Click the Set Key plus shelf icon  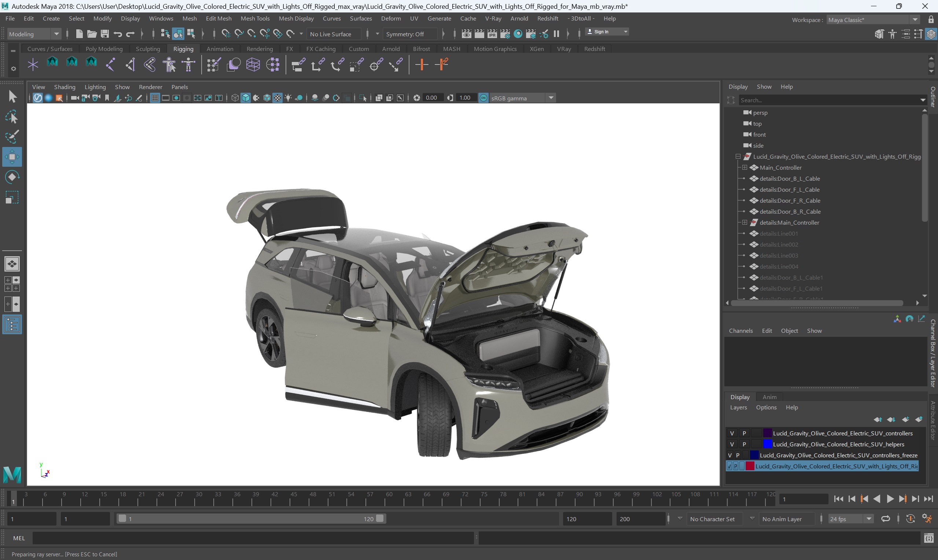[422, 65]
